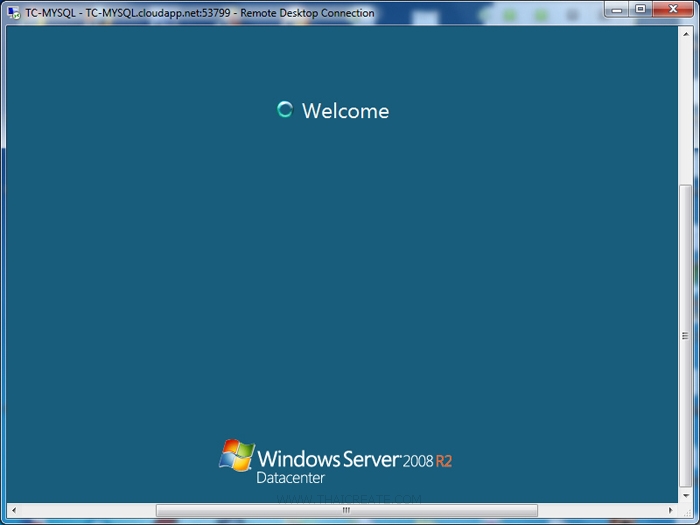Click the Welcome text on the login screen
This screenshot has width=700, height=525.
point(345,111)
